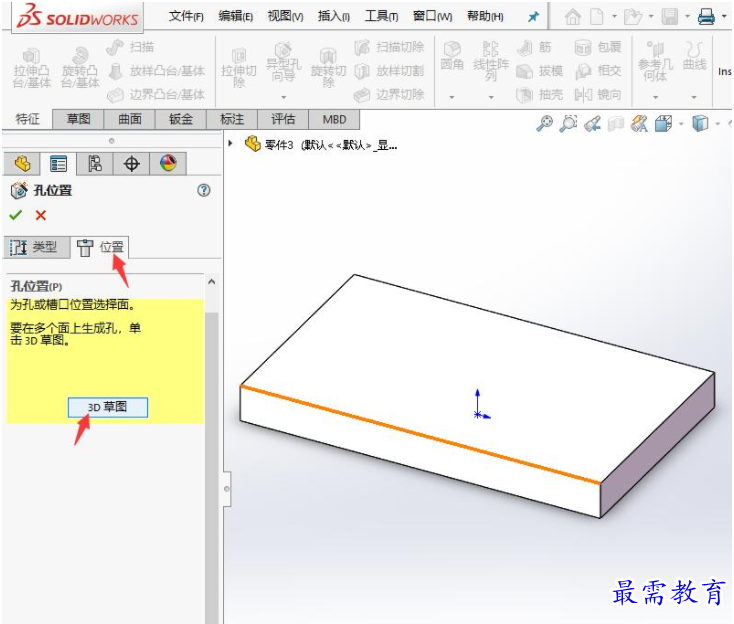Screen dimensions: 734x624
Task: Click the Home icon in title toolbar
Action: [573, 17]
